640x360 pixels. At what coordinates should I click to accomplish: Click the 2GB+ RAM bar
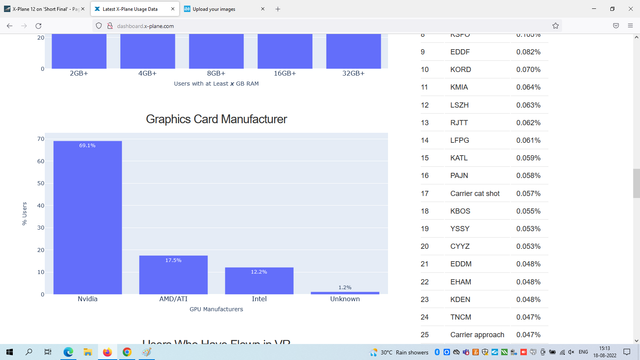79,51
